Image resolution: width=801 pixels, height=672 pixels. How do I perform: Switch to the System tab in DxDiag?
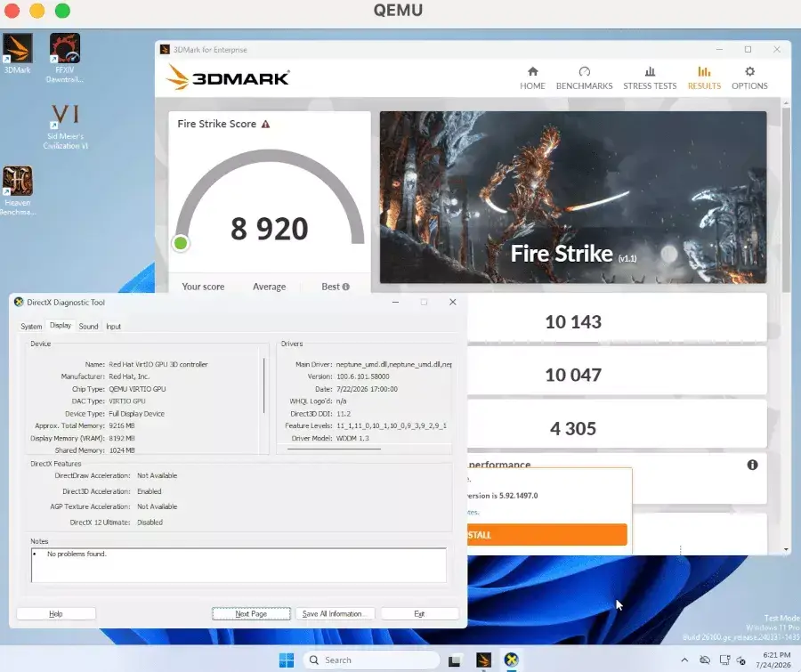tap(31, 326)
